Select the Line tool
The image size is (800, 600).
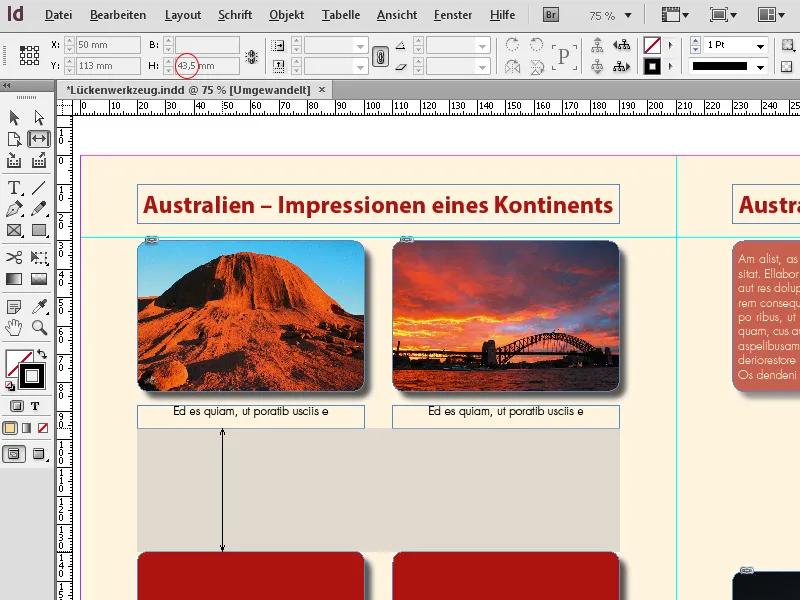tap(39, 188)
